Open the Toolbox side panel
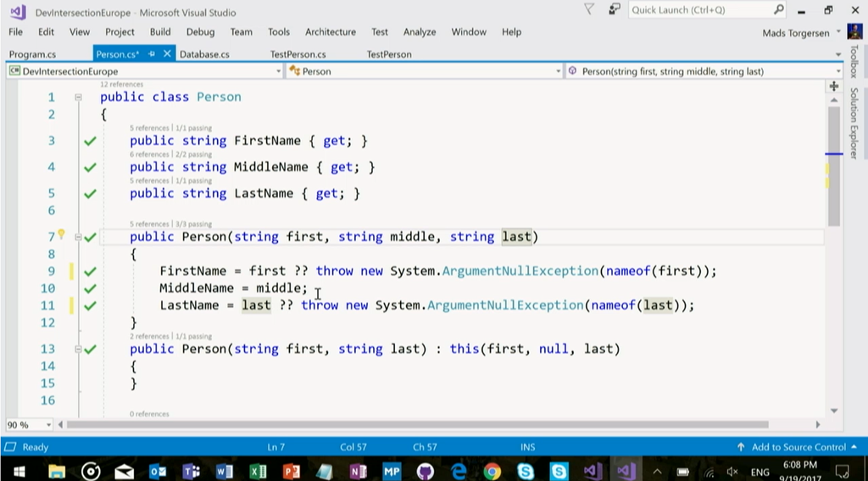The height and width of the screenshot is (481, 868). pyautogui.click(x=854, y=62)
